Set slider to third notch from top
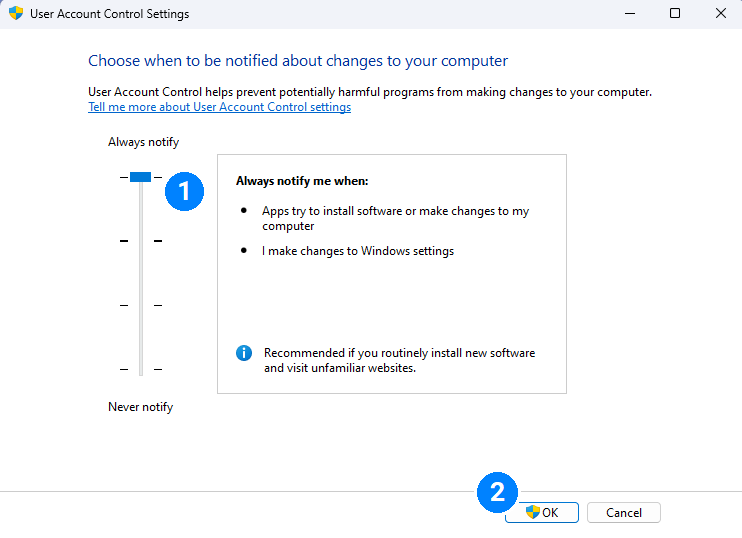 point(140,305)
